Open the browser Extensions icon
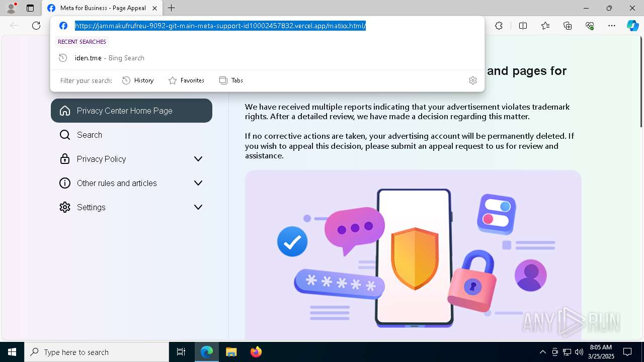Image resolution: width=644 pixels, height=362 pixels. [x=499, y=26]
